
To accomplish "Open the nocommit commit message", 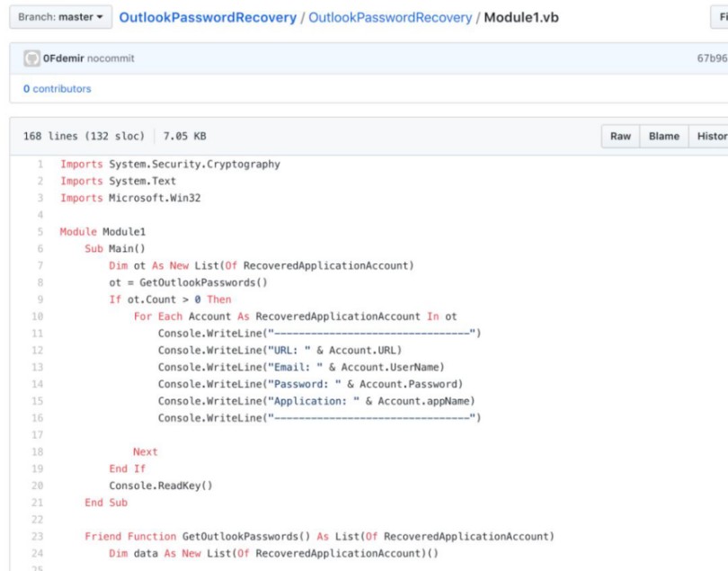I will coord(111,58).
